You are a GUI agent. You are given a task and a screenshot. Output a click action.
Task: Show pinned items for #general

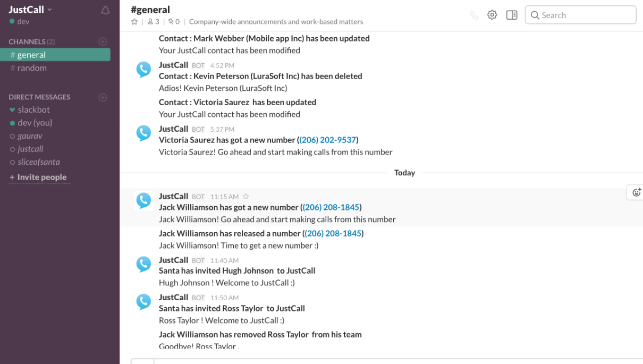click(x=174, y=22)
